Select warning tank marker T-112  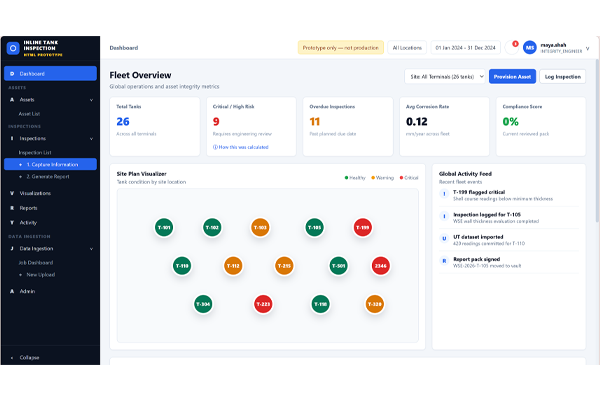233,266
